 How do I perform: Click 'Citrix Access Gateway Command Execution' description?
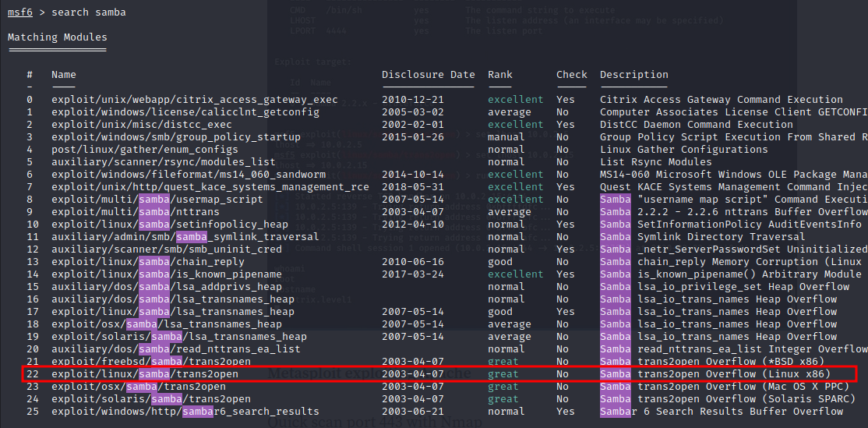point(722,100)
